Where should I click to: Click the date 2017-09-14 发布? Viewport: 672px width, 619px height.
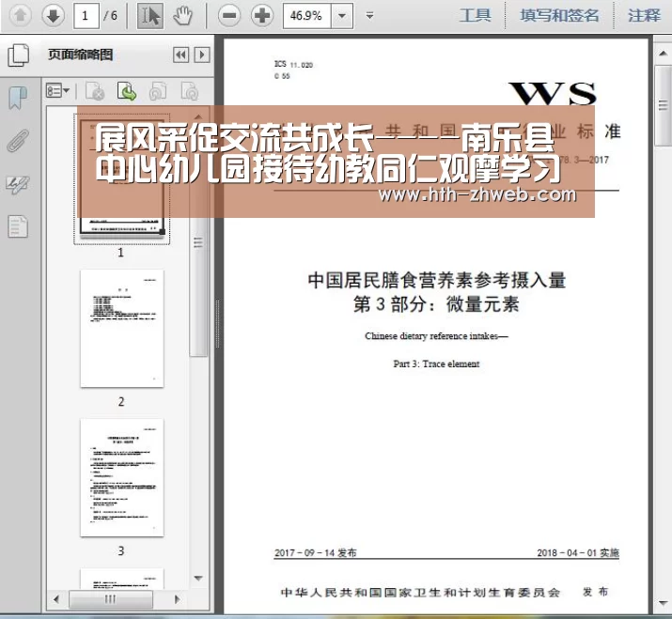(x=316, y=553)
